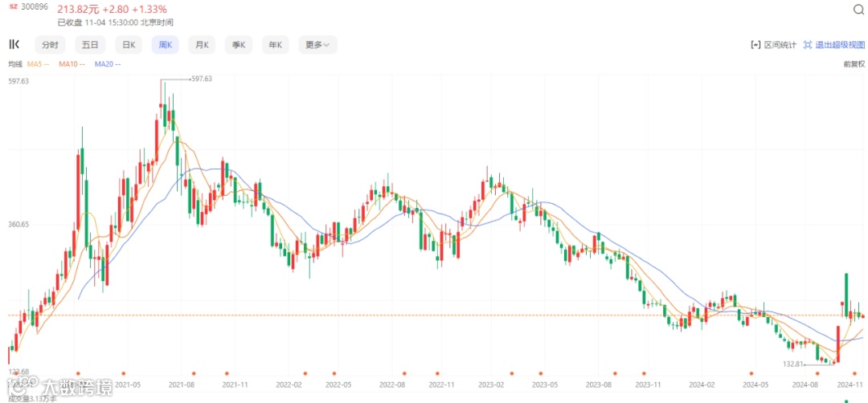Toggle the MA5 moving average line

tap(39, 63)
